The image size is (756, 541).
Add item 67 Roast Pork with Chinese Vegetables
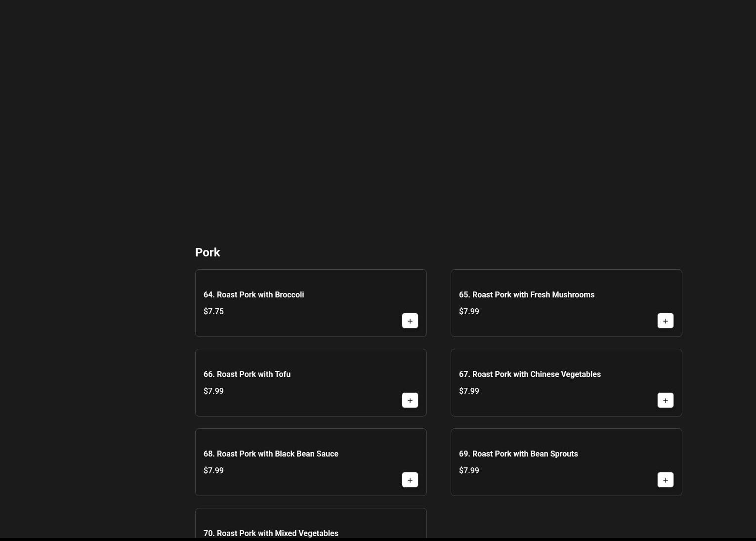pos(666,400)
